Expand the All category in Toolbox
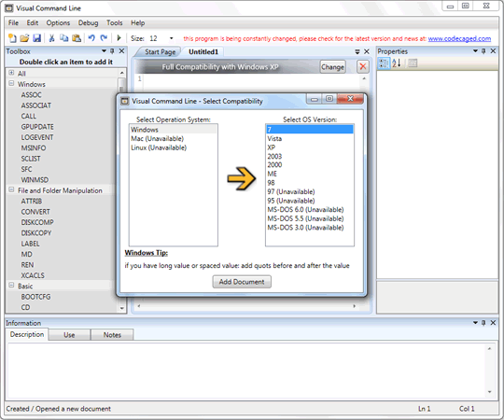 tap(11, 73)
